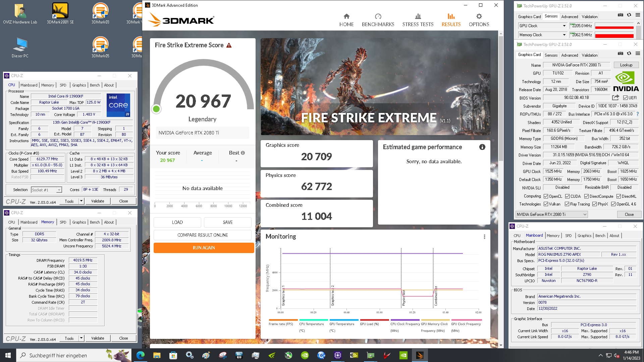Viewport: 644px width, 362px height.
Task: Toggle the DirectML checkbox in GPU-Z
Action: coord(619,196)
